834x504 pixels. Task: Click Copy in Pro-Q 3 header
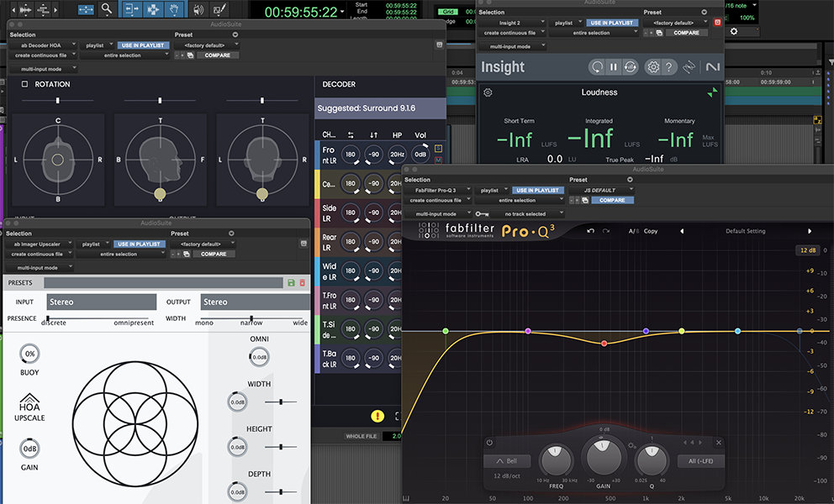point(651,231)
